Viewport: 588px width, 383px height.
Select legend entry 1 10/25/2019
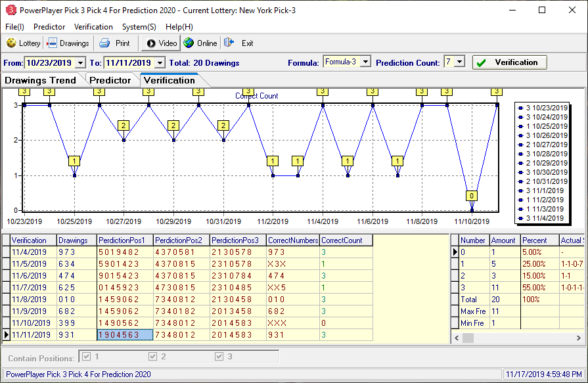[543, 126]
